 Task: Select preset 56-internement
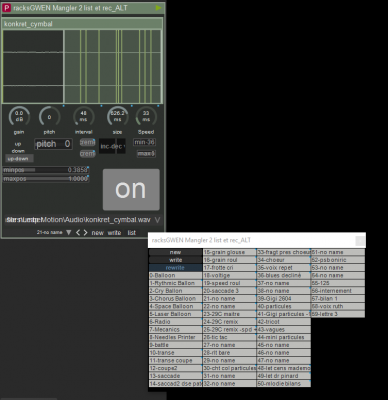(x=338, y=291)
